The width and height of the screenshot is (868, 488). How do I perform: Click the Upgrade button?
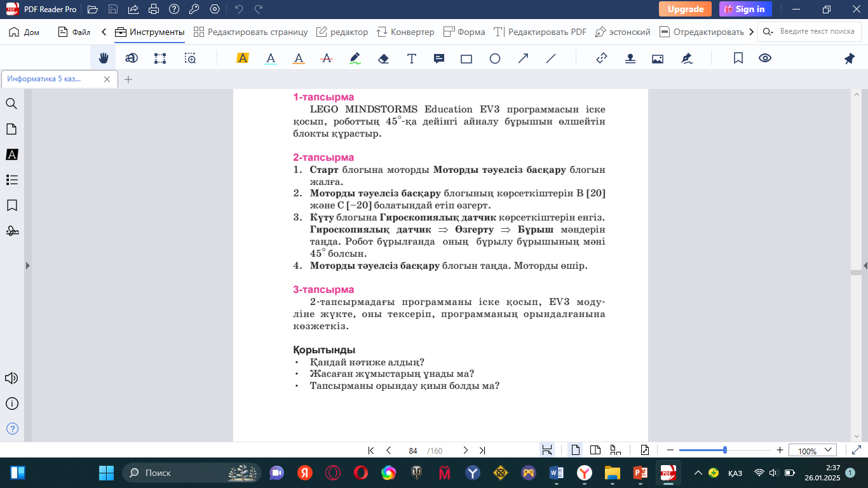tap(685, 9)
